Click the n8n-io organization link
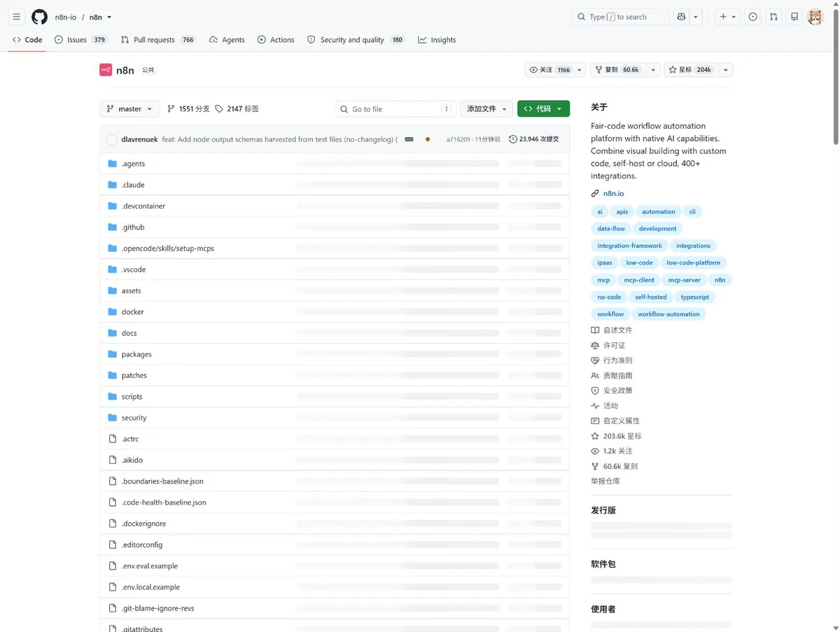The image size is (840, 632). coord(66,17)
